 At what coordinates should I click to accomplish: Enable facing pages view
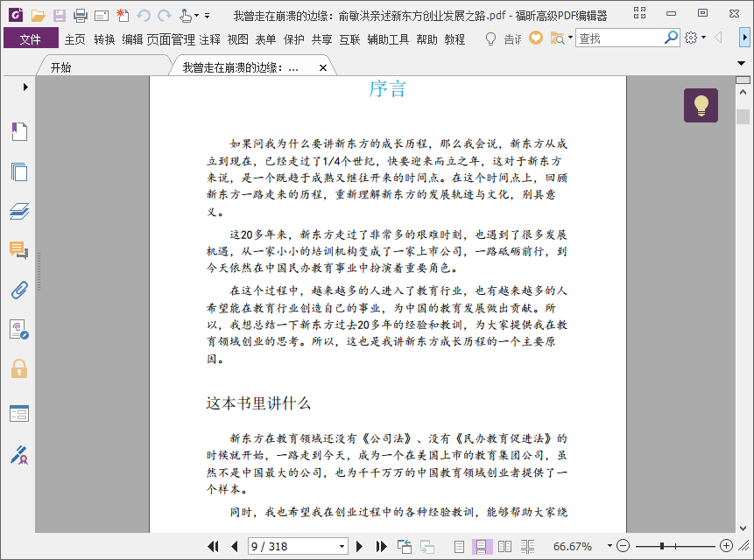(504, 546)
